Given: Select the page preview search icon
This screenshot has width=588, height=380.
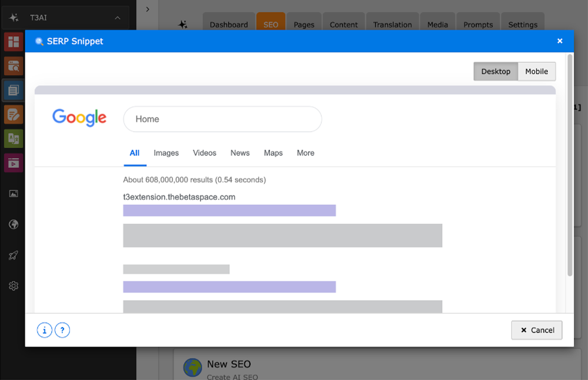Looking at the screenshot, I should click(x=13, y=66).
